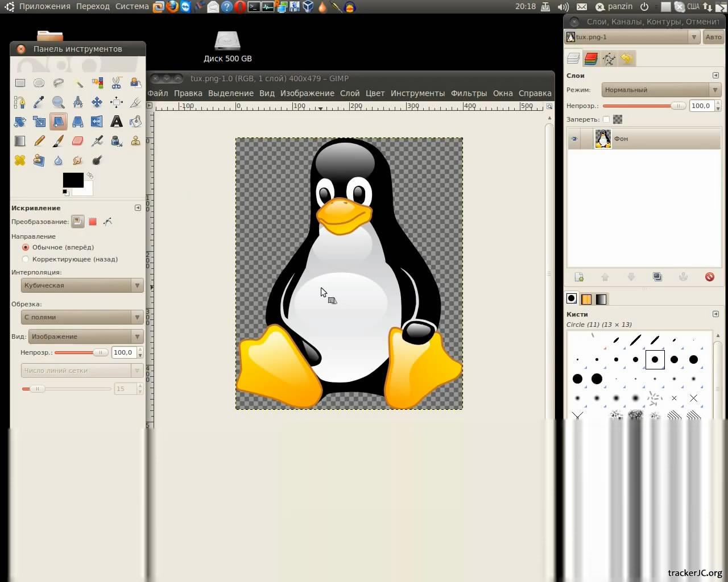Click the Scissors select tool
The width and height of the screenshot is (728, 582).
click(x=116, y=83)
